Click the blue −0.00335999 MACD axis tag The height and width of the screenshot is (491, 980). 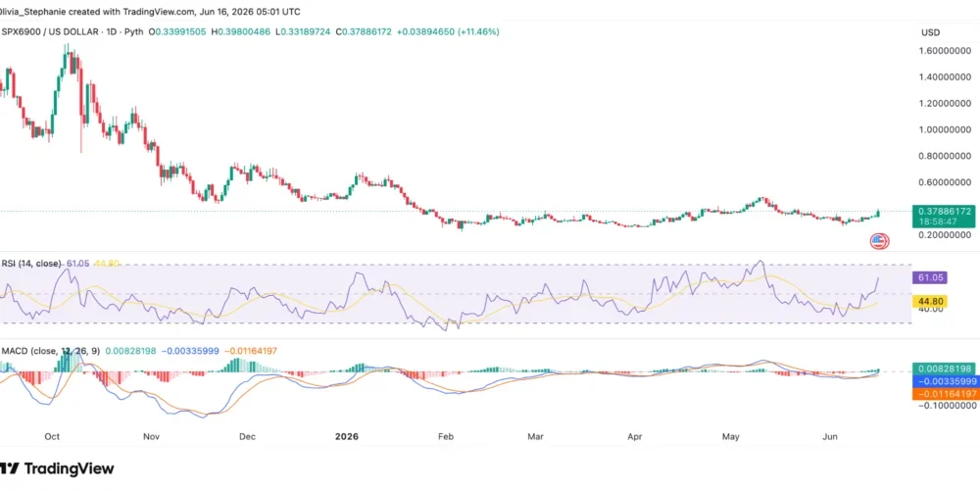pos(945,381)
